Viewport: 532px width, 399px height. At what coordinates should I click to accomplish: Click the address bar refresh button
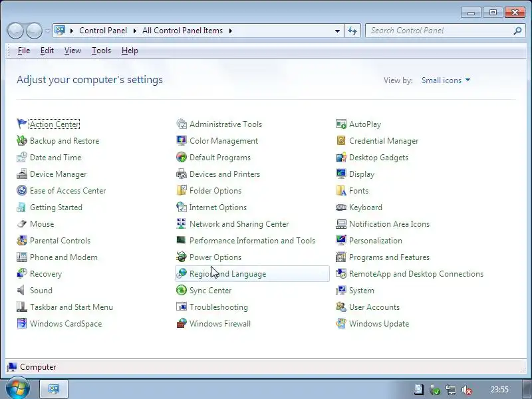[352, 31]
